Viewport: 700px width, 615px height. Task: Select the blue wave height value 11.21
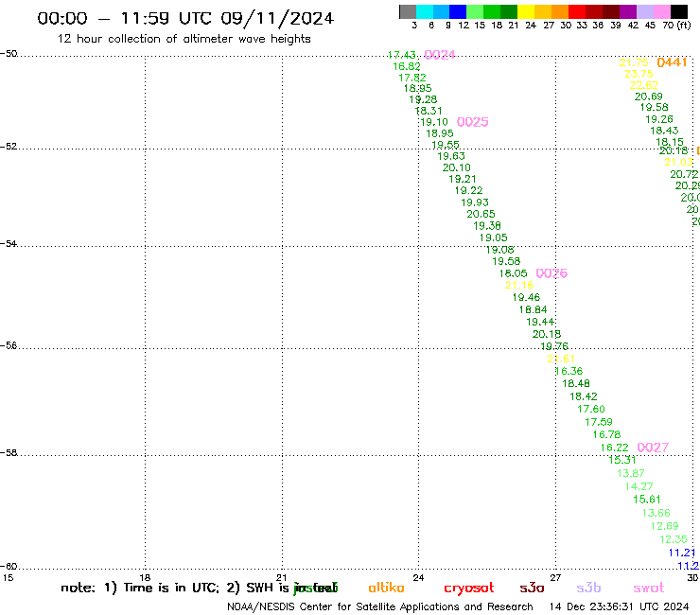click(x=682, y=553)
